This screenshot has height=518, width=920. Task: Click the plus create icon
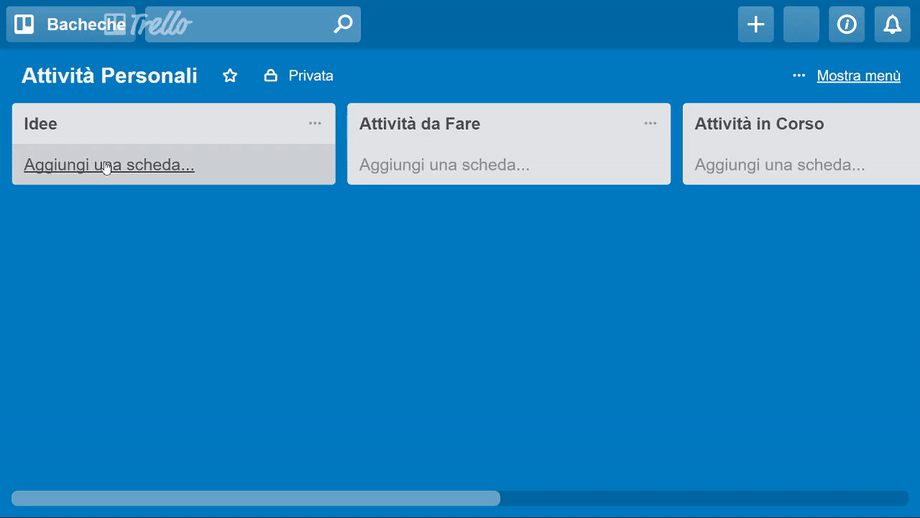[756, 24]
